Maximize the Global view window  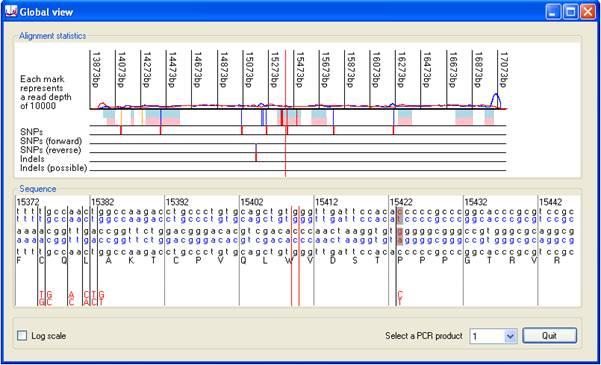pyautogui.click(x=570, y=12)
